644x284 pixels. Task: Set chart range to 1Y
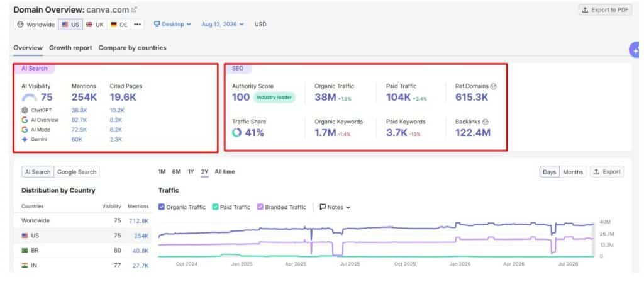click(x=191, y=172)
